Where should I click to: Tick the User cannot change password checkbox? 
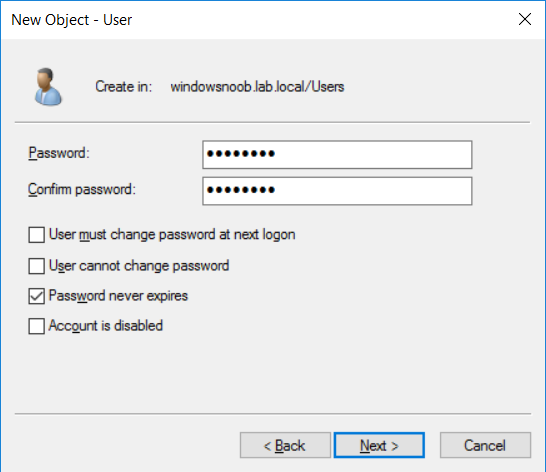coord(37,266)
